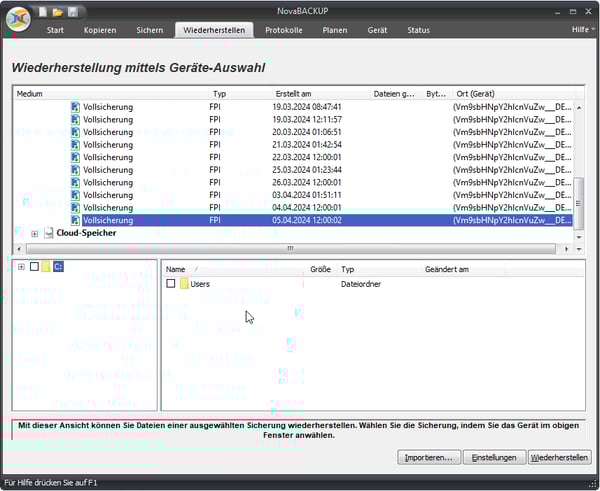Open the Wiederherstellen tab

pos(214,30)
